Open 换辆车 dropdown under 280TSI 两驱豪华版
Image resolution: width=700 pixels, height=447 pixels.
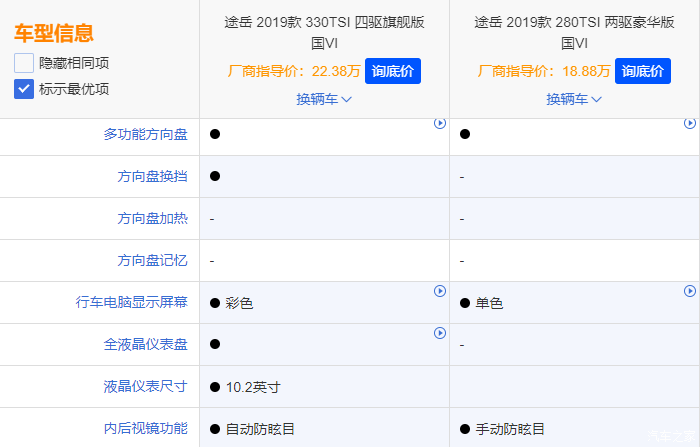click(574, 99)
